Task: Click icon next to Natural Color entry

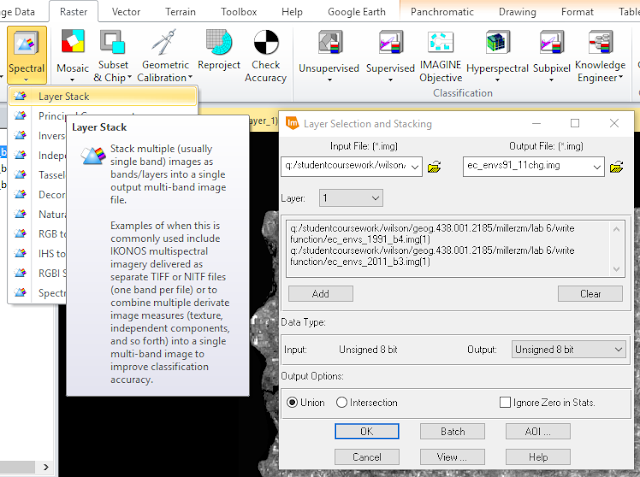Action: (x=20, y=214)
